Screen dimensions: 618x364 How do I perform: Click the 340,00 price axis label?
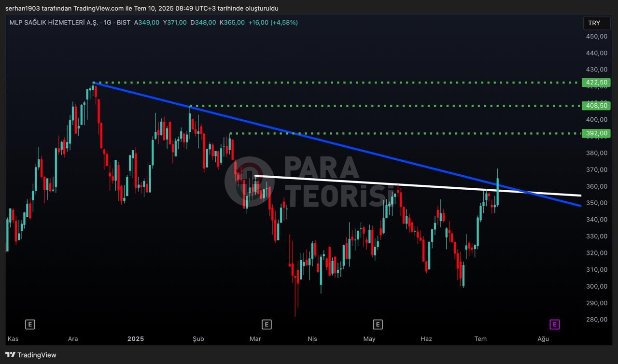pos(597,220)
